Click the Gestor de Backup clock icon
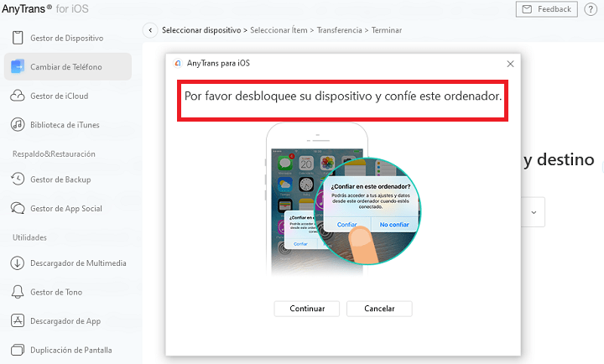Viewport: 604px width, 364px height. 18,179
